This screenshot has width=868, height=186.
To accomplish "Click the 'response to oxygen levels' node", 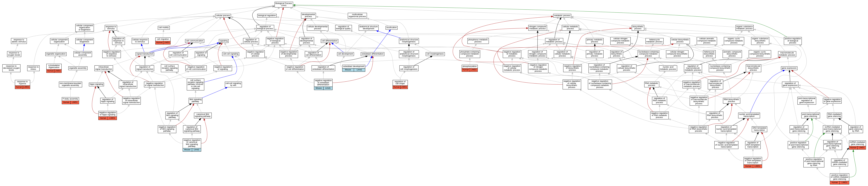I will tap(14, 54).
